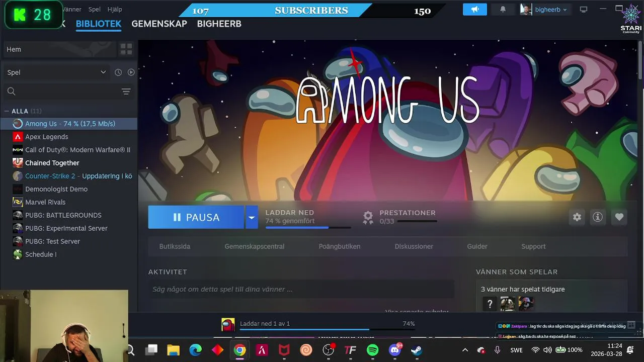
Task: Click the megaphone announcements icon
Action: click(475, 10)
